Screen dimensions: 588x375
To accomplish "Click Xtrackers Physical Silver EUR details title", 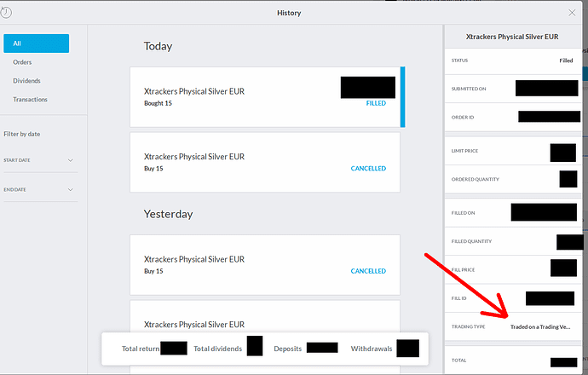I will pos(512,37).
